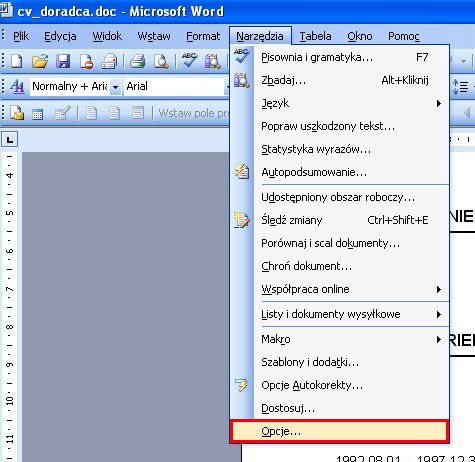Open the Wstaw menu
The image size is (475, 462).
[x=154, y=36]
